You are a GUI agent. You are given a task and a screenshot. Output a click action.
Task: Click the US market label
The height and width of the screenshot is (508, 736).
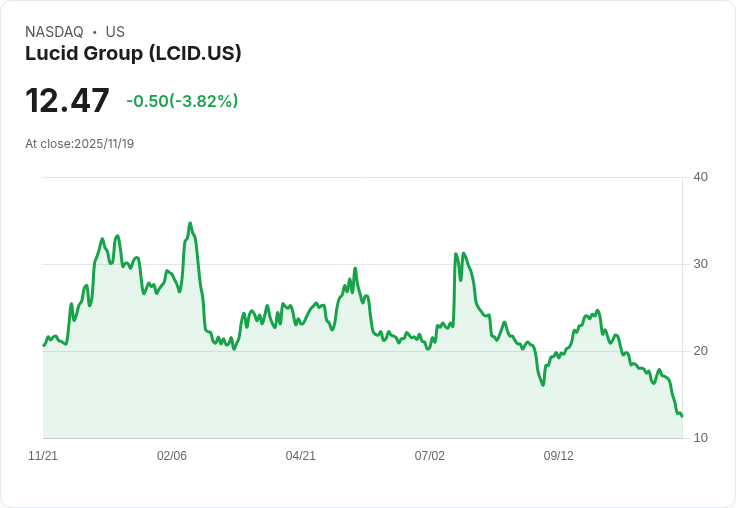pos(115,32)
